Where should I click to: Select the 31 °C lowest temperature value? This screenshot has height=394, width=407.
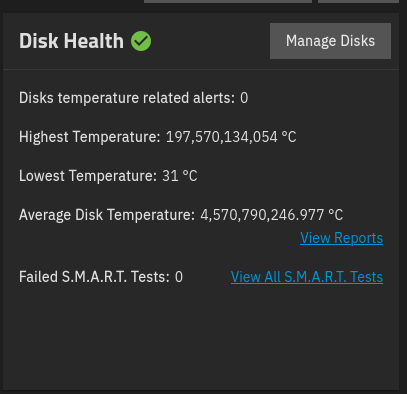coord(180,176)
